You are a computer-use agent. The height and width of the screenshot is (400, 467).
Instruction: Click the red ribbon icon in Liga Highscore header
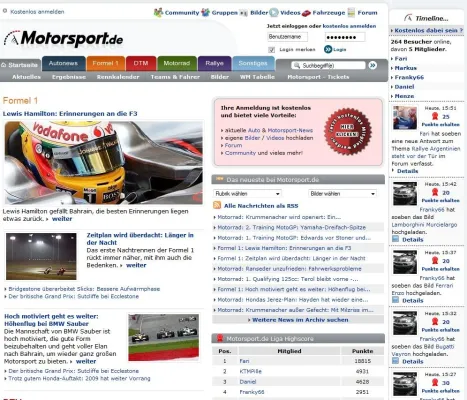click(x=220, y=338)
